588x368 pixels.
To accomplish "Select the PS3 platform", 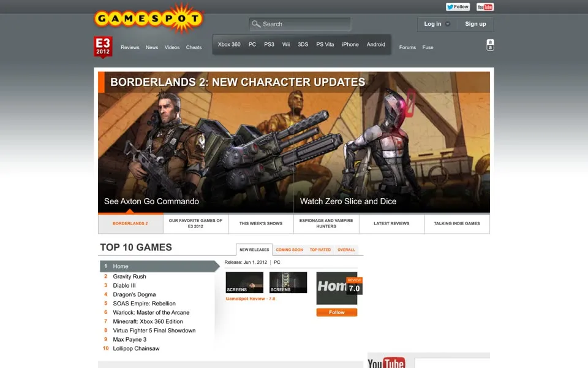I will click(x=269, y=44).
